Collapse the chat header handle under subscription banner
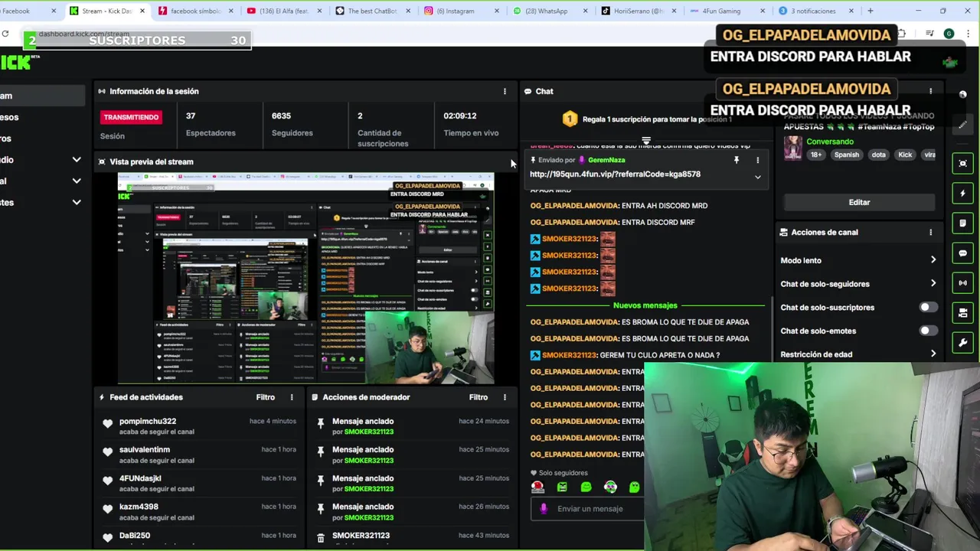The width and height of the screenshot is (980, 551). [646, 140]
